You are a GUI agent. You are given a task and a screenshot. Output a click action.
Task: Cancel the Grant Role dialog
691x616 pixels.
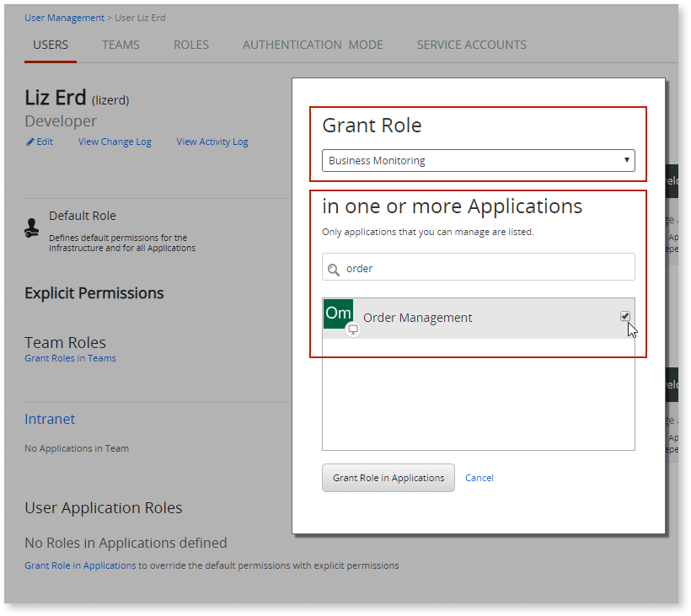click(x=479, y=477)
